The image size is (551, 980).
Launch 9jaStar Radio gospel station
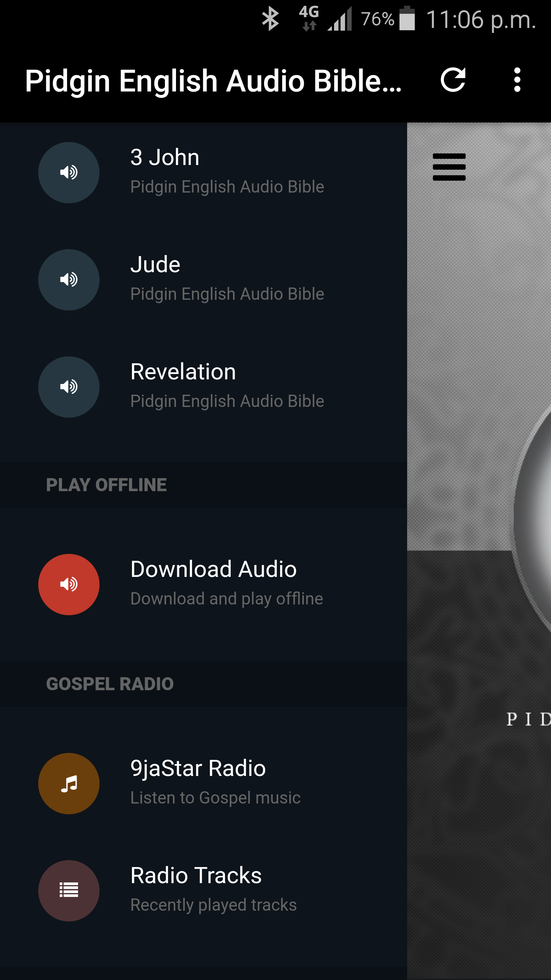tap(204, 784)
